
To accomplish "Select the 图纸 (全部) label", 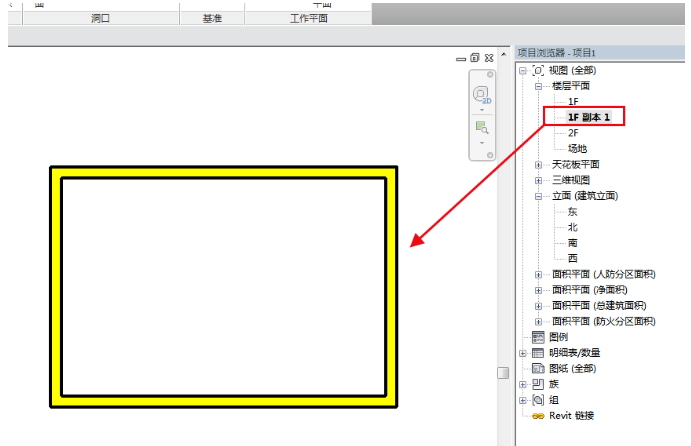I will tap(572, 368).
